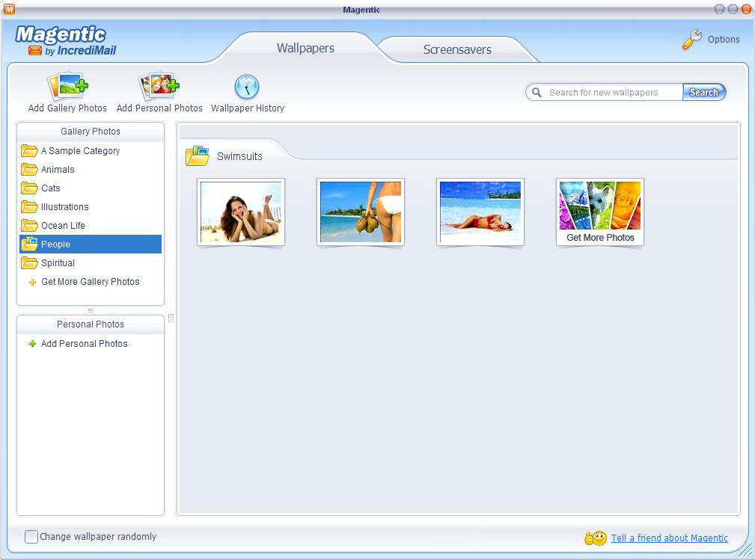Select the first swimsuit wallpaper thumbnail
The image size is (755, 560).
240,212
